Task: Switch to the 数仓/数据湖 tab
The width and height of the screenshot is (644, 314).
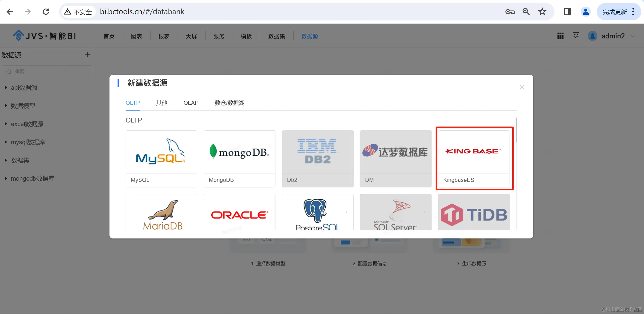Action: coord(229,103)
